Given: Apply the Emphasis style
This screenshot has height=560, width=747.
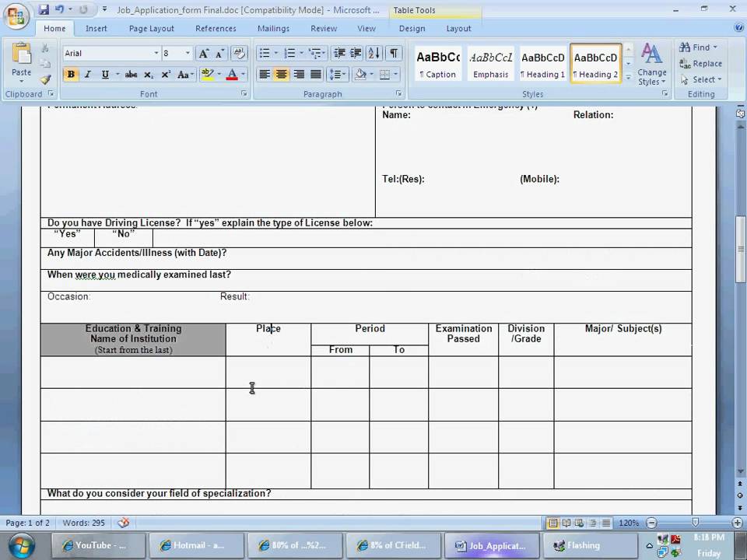Looking at the screenshot, I should tap(491, 64).
